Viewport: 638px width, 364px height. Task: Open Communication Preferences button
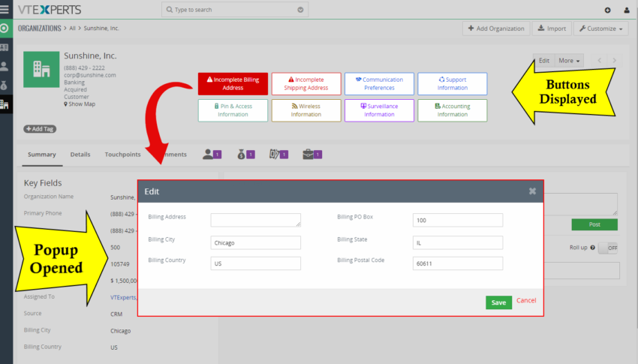tap(379, 84)
